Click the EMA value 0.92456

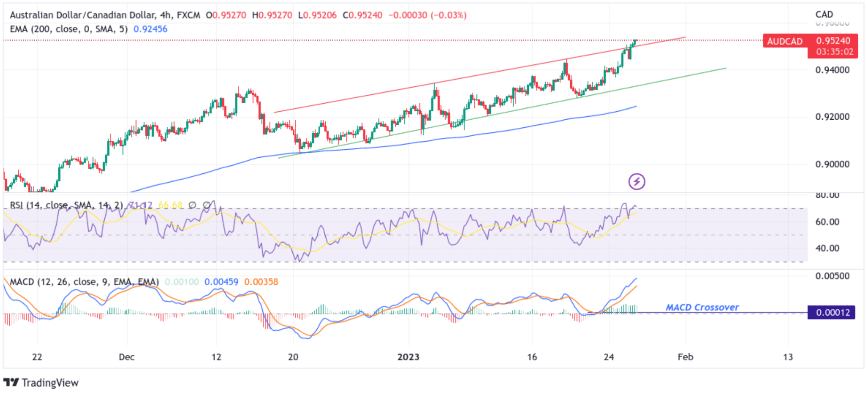click(x=150, y=29)
